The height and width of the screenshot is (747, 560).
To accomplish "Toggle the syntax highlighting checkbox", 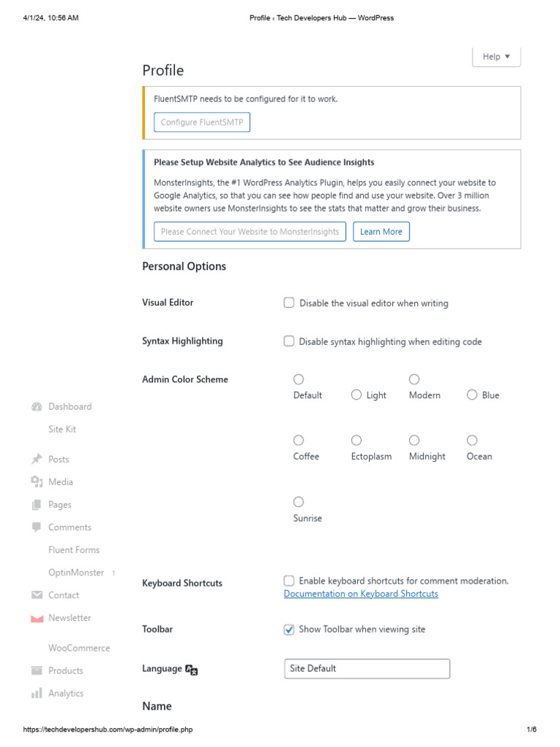I will 289,341.
